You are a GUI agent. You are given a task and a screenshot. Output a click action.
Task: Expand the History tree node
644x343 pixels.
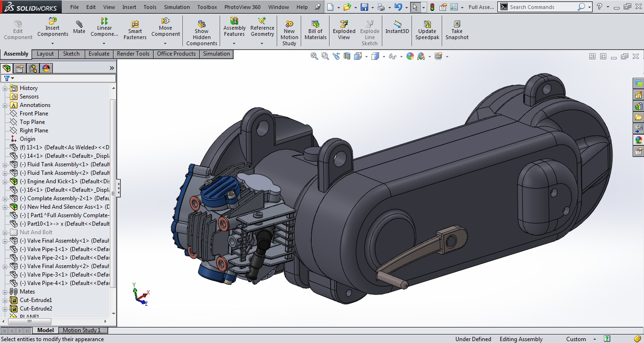click(5, 88)
